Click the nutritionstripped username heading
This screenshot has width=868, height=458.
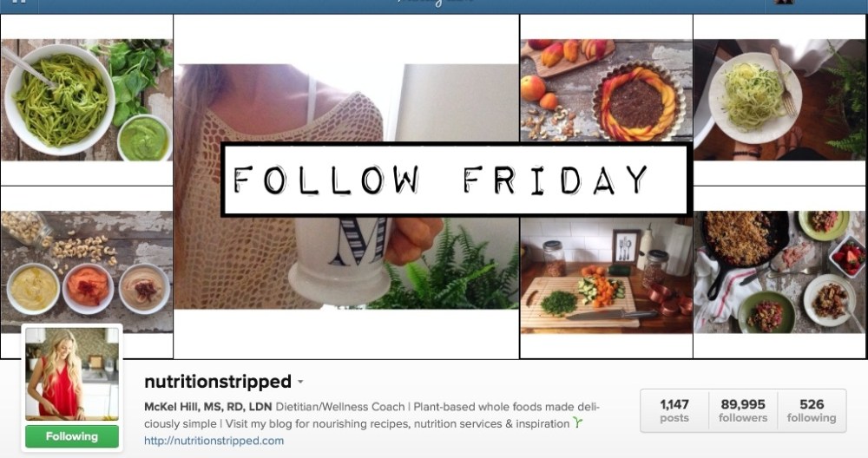218,382
